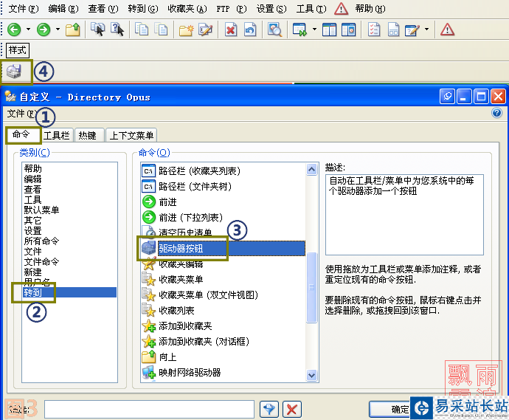Open the 帮助(H) menu
Screen dimensions: 509x420
[370, 9]
